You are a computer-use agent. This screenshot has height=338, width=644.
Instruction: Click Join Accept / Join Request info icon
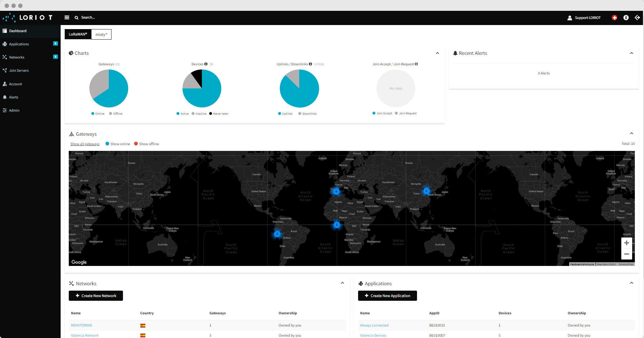[x=416, y=64]
